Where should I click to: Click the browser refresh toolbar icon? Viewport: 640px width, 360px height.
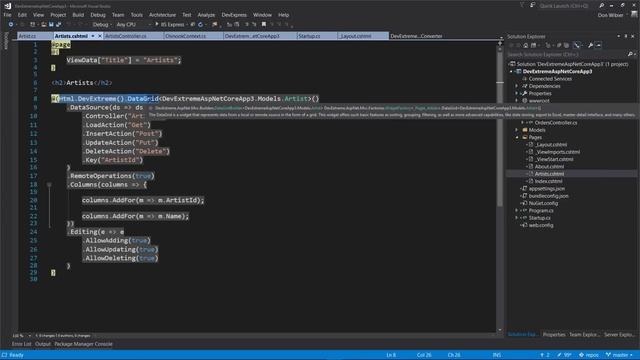[x=200, y=24]
